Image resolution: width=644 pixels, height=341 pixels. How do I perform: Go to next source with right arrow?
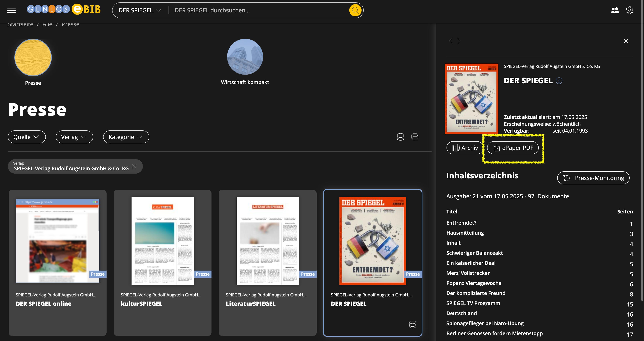click(459, 41)
